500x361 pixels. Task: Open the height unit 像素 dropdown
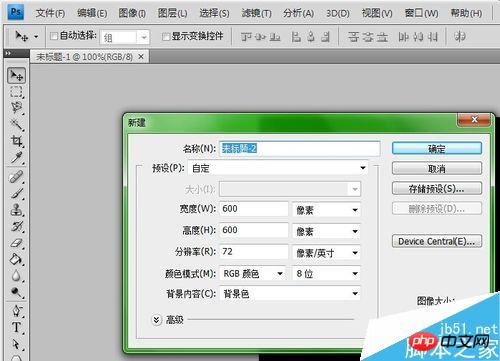click(x=326, y=231)
